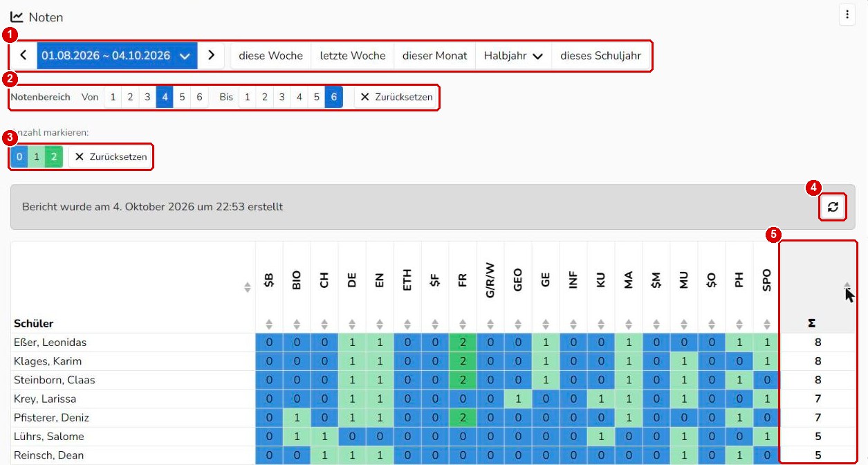The image size is (868, 465).
Task: Set Von grade to 4
Action: (165, 97)
